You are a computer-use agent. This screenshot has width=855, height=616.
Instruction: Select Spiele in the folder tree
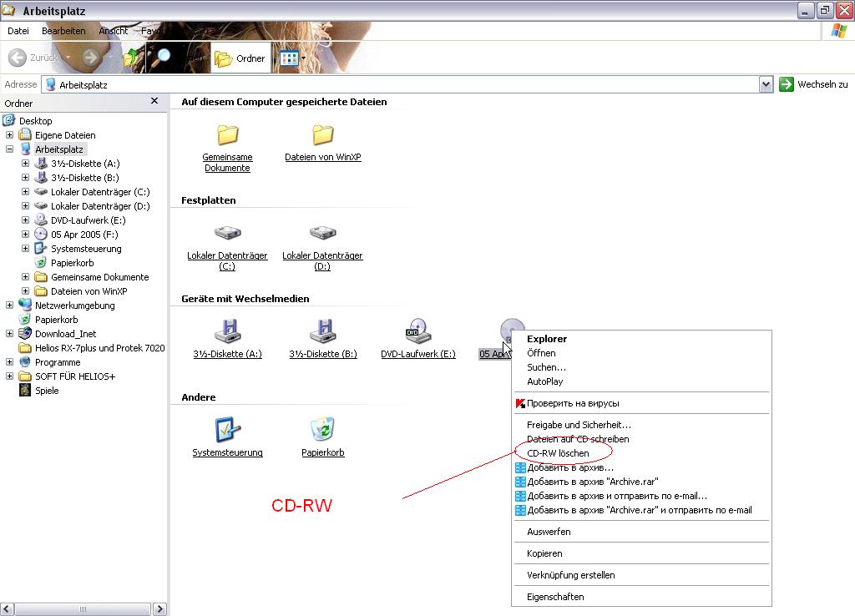(x=47, y=391)
